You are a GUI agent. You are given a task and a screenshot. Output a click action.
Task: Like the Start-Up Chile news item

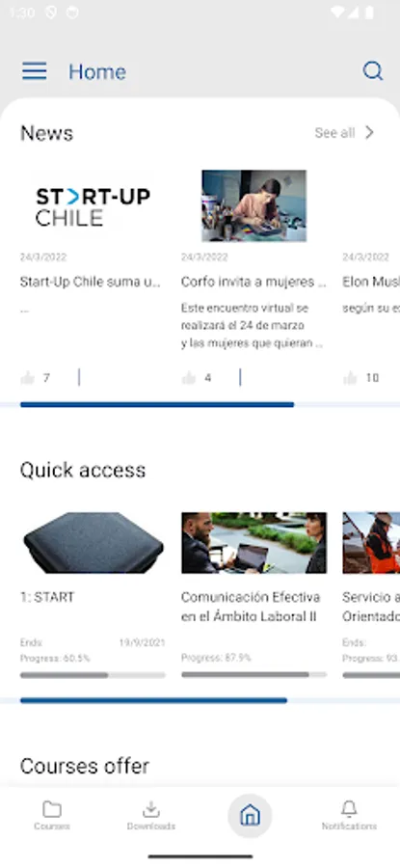click(x=28, y=378)
